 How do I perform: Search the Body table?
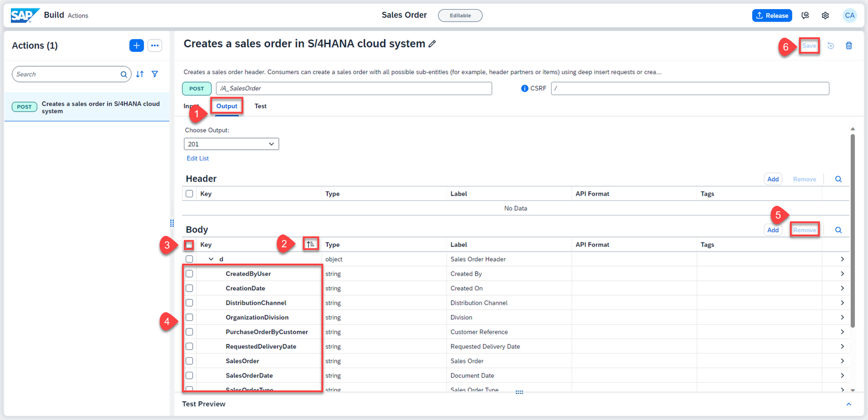[838, 230]
